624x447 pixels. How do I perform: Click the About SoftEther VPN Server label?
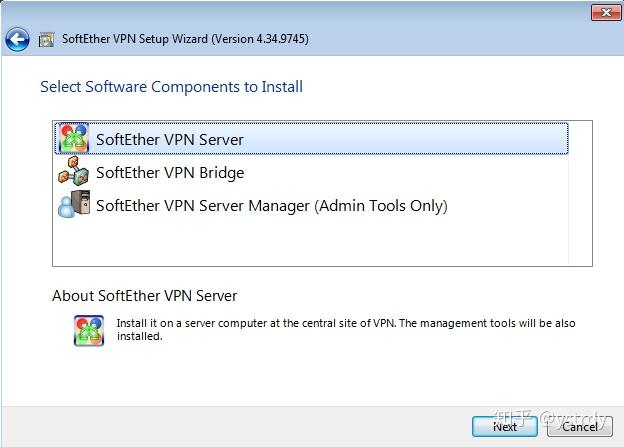tap(144, 296)
